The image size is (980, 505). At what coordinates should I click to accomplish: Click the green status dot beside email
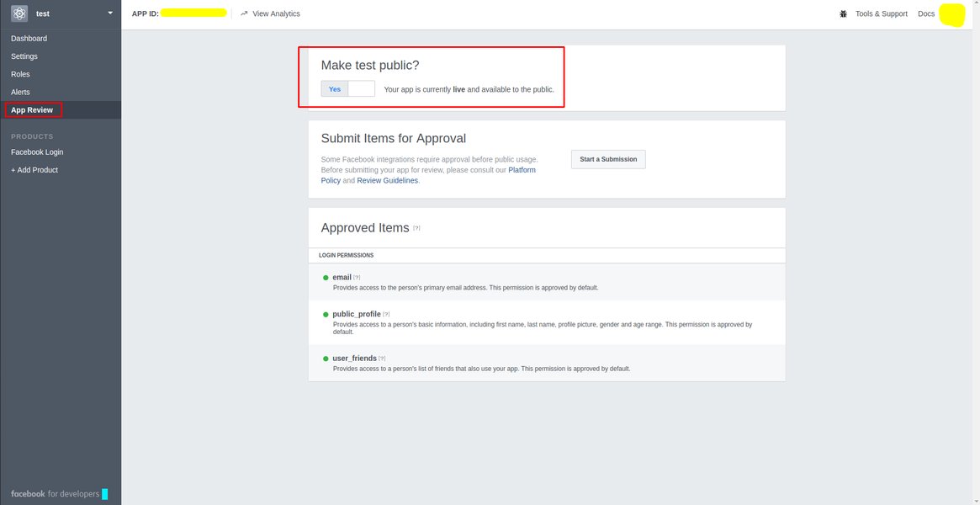click(x=326, y=277)
